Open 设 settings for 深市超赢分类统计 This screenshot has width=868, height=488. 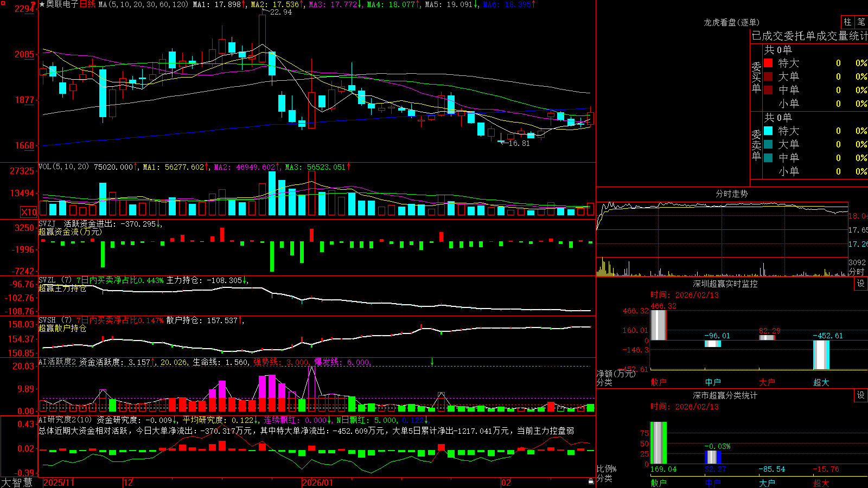[x=861, y=395]
